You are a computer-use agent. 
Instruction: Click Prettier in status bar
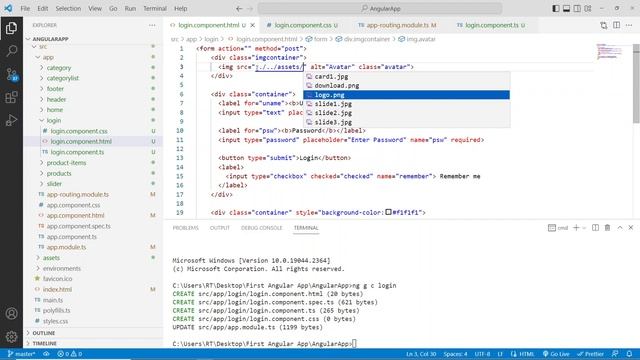pos(590,354)
